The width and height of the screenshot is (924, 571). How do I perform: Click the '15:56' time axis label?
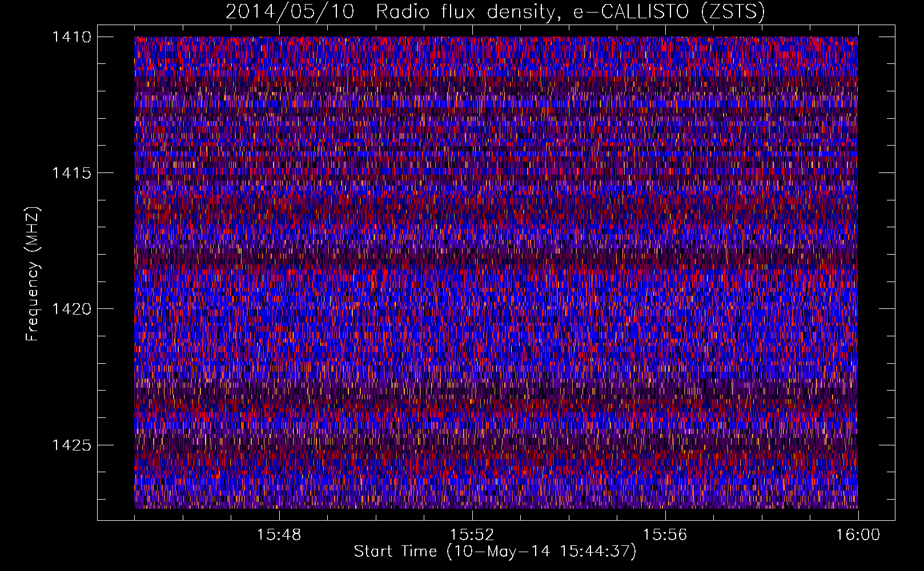(x=665, y=535)
